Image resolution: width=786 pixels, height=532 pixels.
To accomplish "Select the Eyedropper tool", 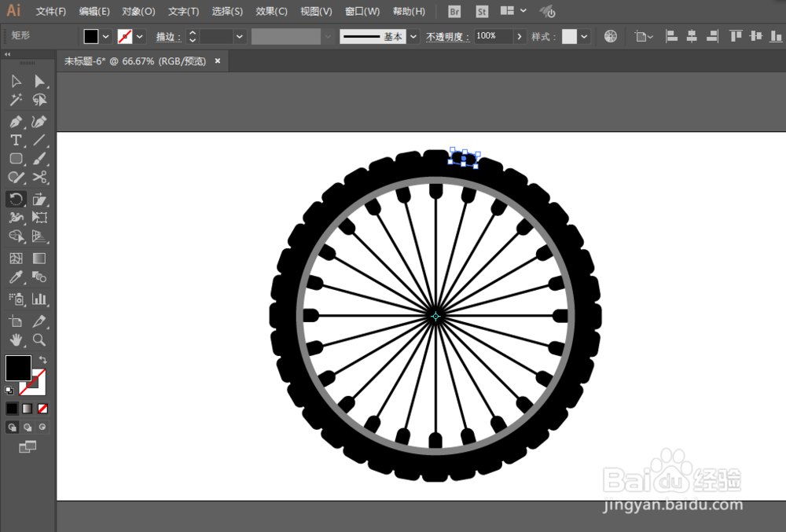I will pyautogui.click(x=16, y=277).
